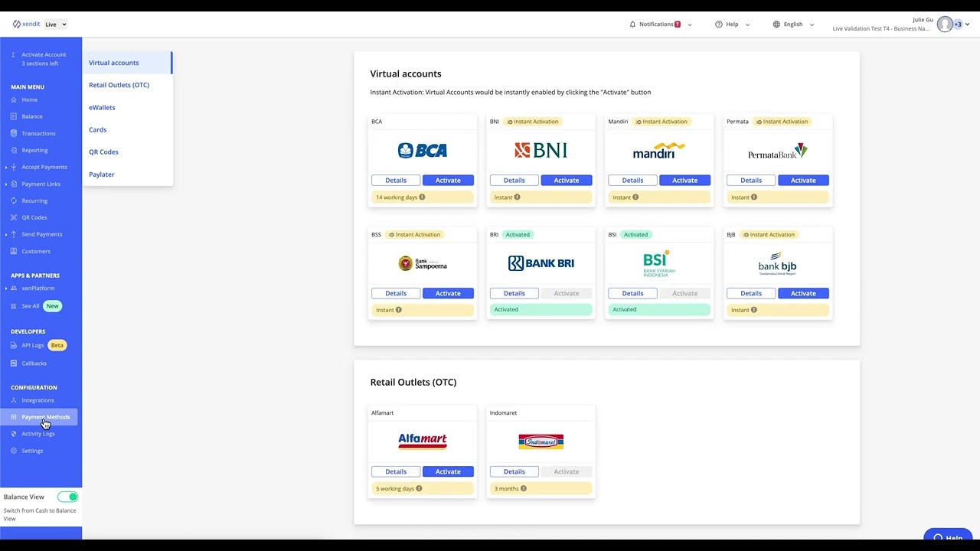980x551 pixels.
Task: Expand the account menu chevron
Action: pyautogui.click(x=968, y=24)
